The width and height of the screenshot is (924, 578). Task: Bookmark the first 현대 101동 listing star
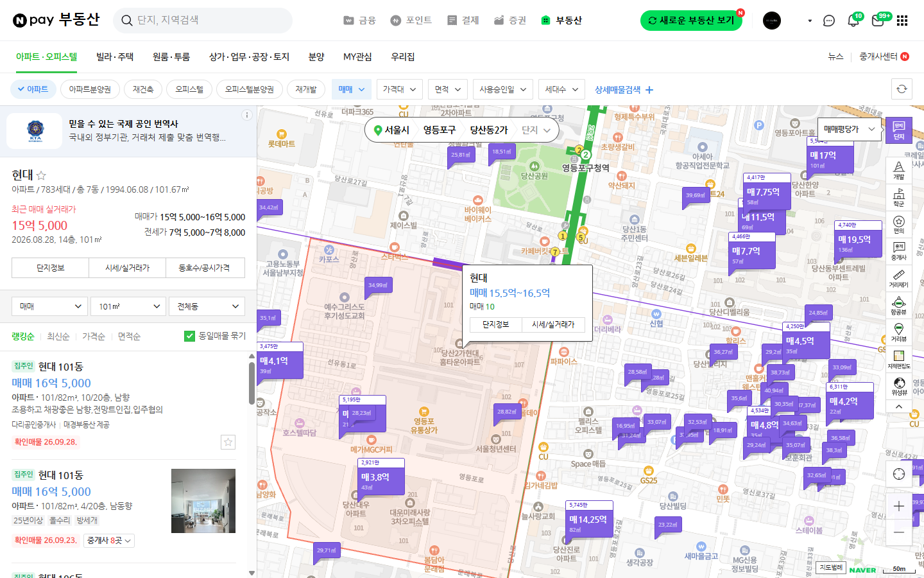[228, 442]
